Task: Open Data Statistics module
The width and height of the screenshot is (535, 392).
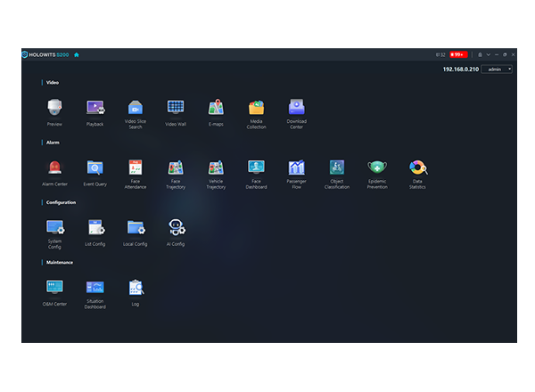Action: click(417, 167)
